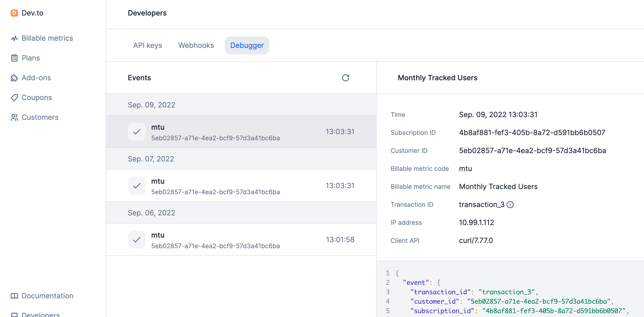
Task: Click the checkmark on the Sep 07 mtu event
Action: [x=137, y=186]
